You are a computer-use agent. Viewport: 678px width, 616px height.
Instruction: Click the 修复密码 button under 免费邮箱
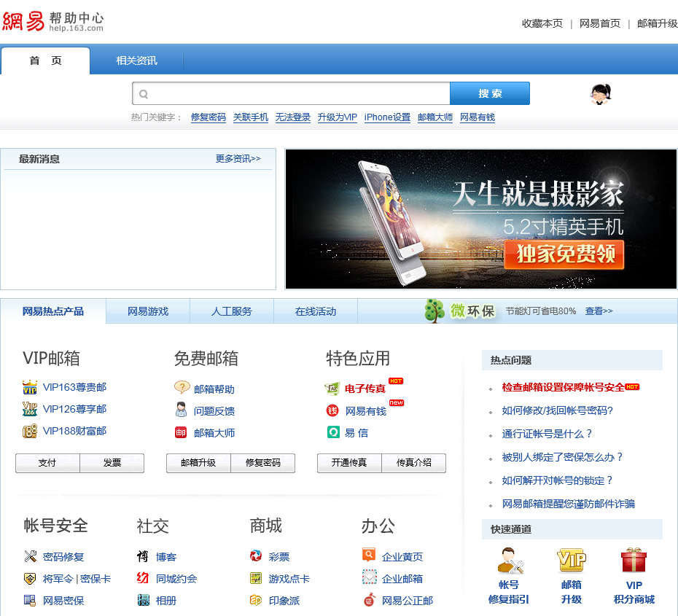point(263,463)
